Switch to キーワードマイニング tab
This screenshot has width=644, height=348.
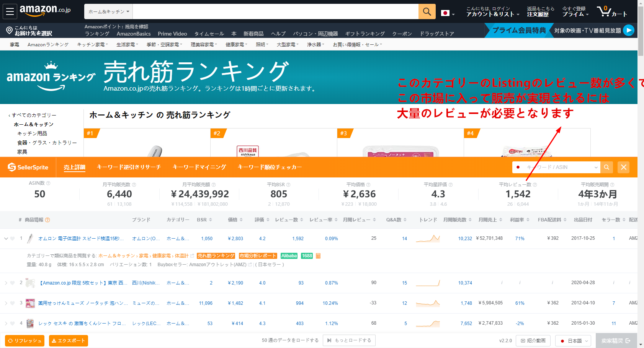click(x=199, y=167)
